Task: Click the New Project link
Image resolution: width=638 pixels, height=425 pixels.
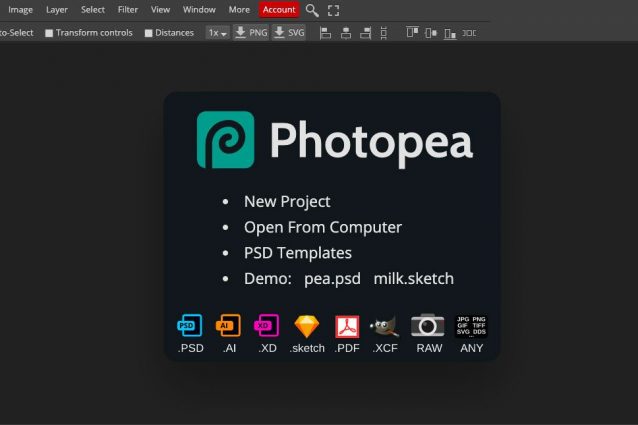Action: coord(287,201)
